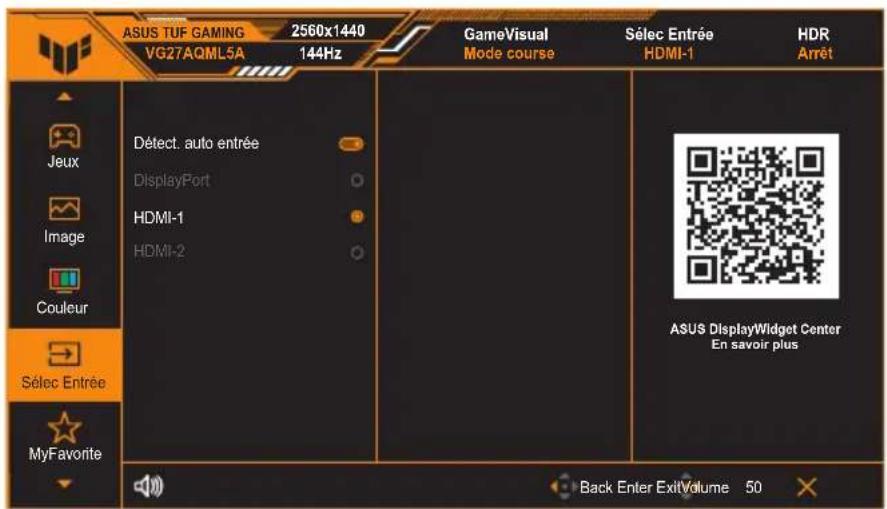This screenshot has height=509, width=887.
Task: Select the HDMI-1 radio button
Action: [x=357, y=217]
